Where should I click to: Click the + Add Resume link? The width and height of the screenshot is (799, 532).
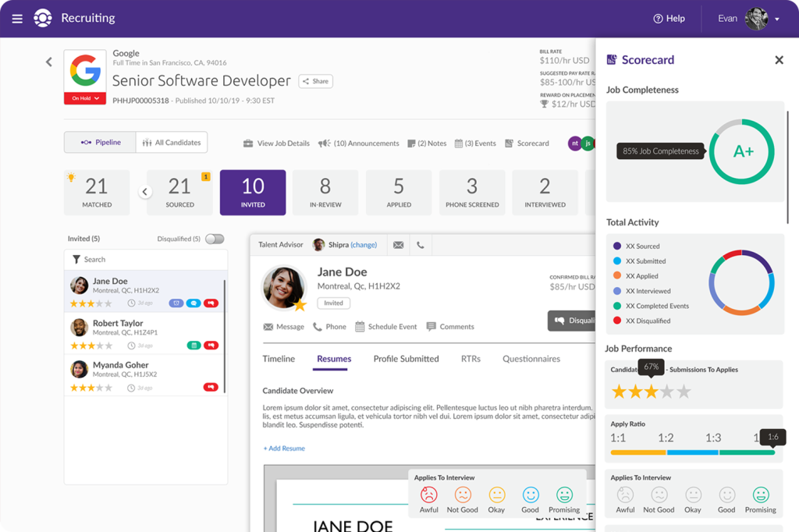pyautogui.click(x=284, y=449)
